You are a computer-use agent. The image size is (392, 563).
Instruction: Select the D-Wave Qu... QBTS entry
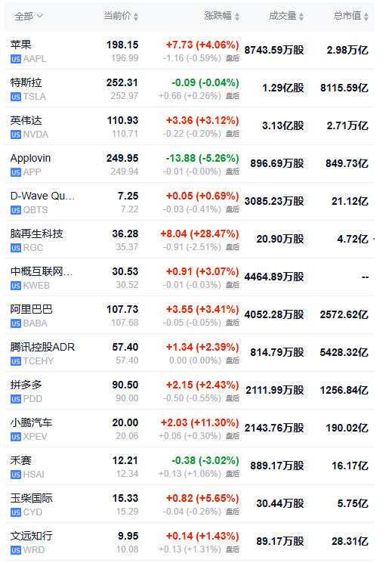coord(190,202)
